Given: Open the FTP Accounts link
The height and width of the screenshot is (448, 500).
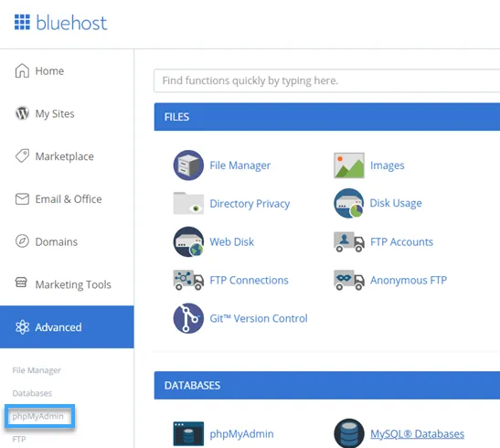Looking at the screenshot, I should pyautogui.click(x=401, y=241).
